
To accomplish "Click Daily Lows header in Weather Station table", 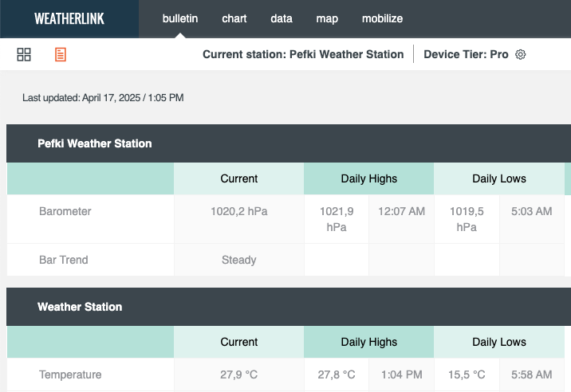I will tap(499, 342).
